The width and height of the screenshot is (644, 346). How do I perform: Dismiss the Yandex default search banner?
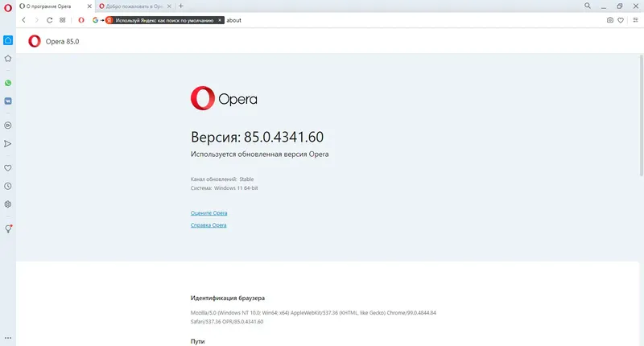[x=220, y=20]
